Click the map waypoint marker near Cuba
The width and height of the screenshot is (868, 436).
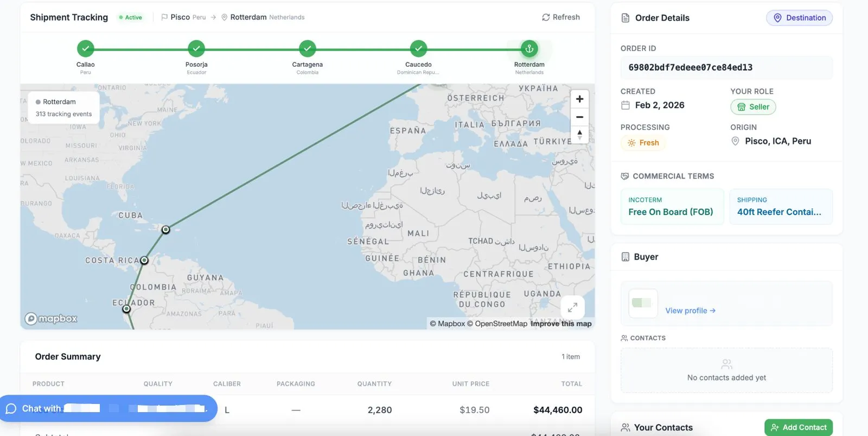point(166,230)
